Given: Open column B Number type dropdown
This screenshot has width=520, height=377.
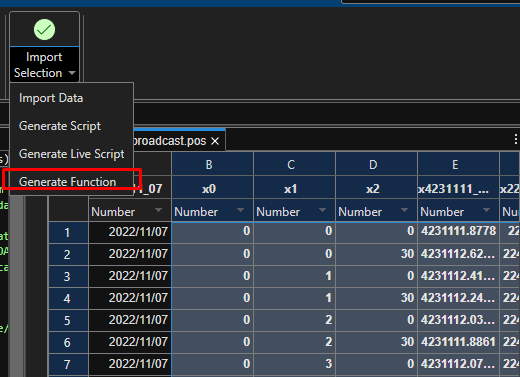Looking at the screenshot, I should point(240,210).
